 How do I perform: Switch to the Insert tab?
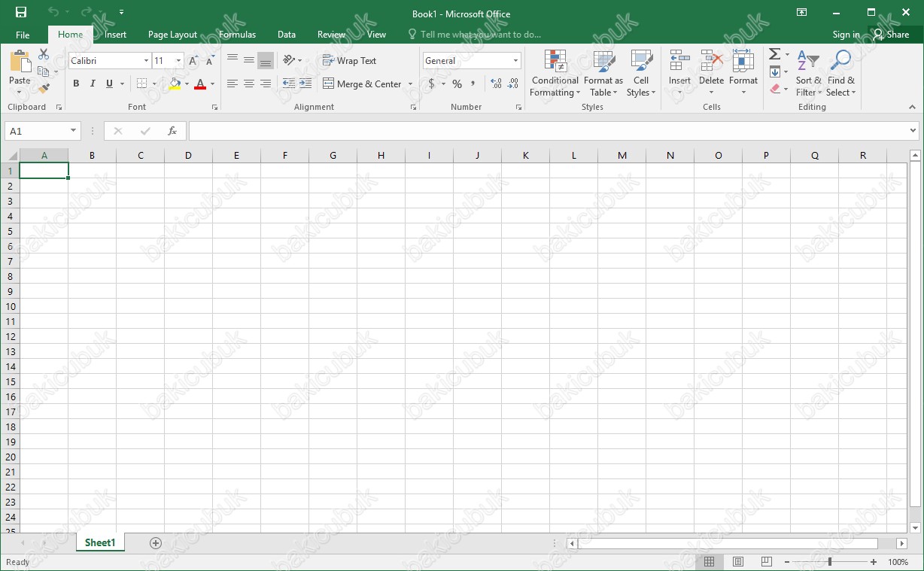point(115,35)
